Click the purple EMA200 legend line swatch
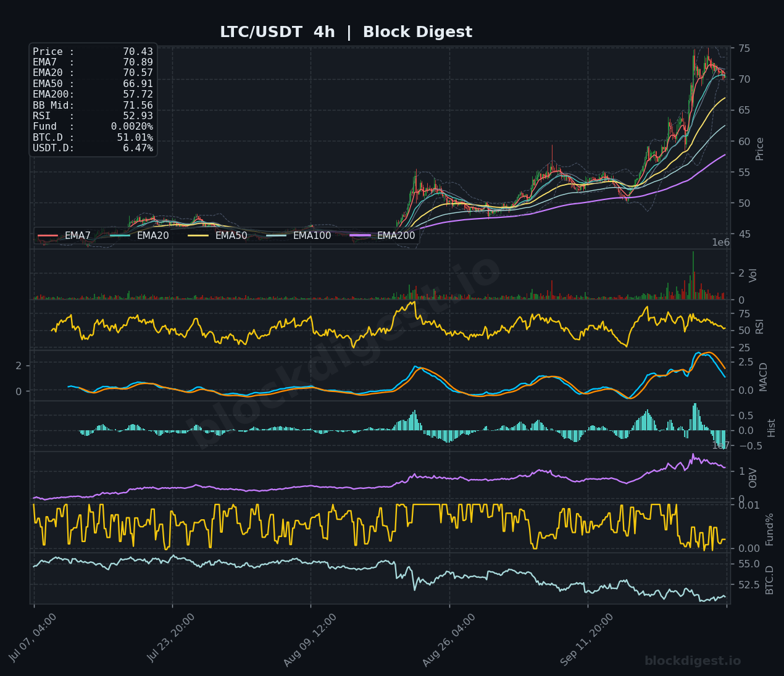Viewport: 784px width, 676px height. click(x=361, y=236)
